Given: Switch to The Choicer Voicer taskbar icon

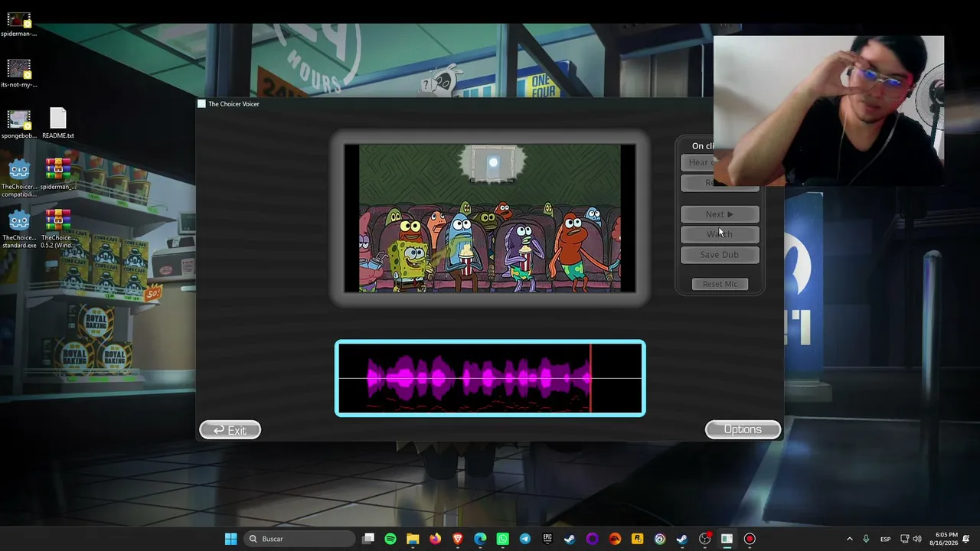Looking at the screenshot, I should click(727, 539).
